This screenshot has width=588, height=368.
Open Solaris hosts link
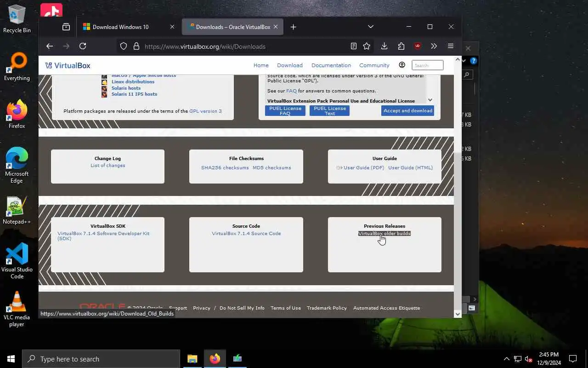[x=126, y=88]
